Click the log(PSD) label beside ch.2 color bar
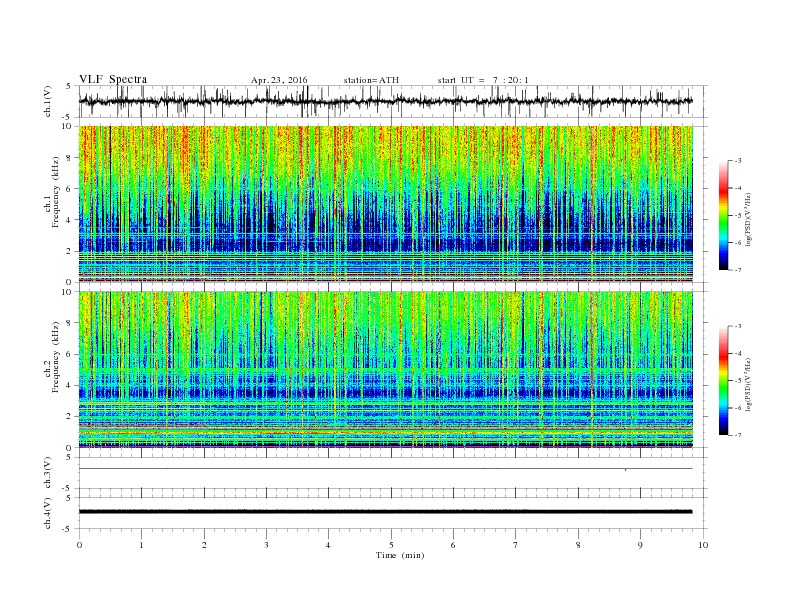792x612 pixels. [749, 384]
